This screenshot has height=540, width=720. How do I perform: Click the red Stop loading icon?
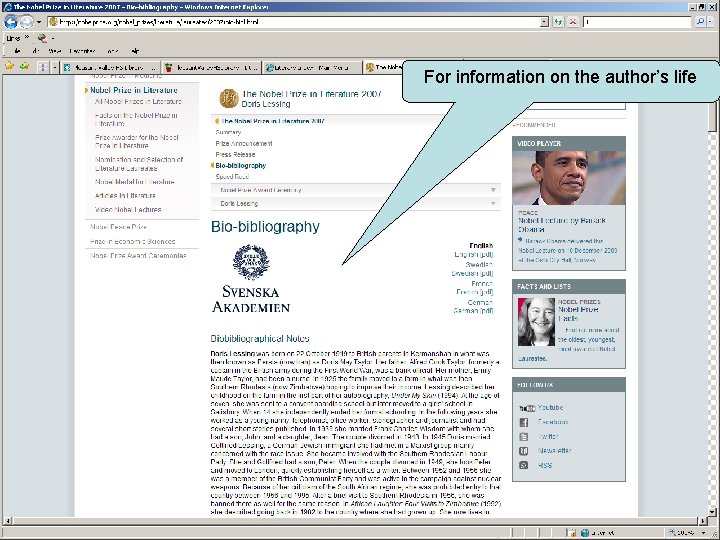pos(573,22)
